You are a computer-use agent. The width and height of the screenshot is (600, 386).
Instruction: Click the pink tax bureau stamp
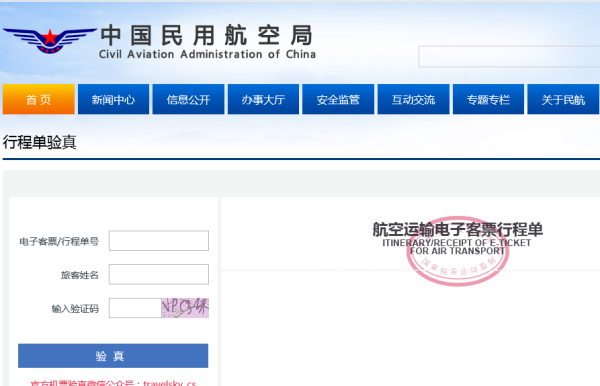[458, 251]
